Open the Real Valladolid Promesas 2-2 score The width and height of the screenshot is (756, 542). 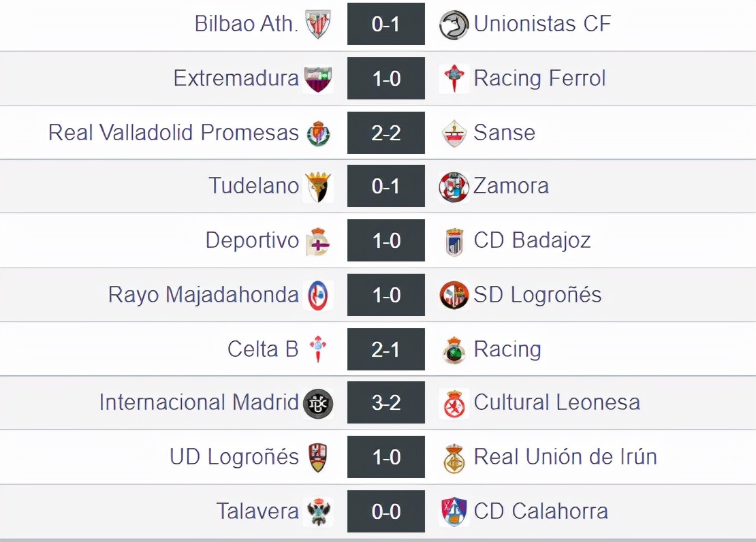click(386, 133)
